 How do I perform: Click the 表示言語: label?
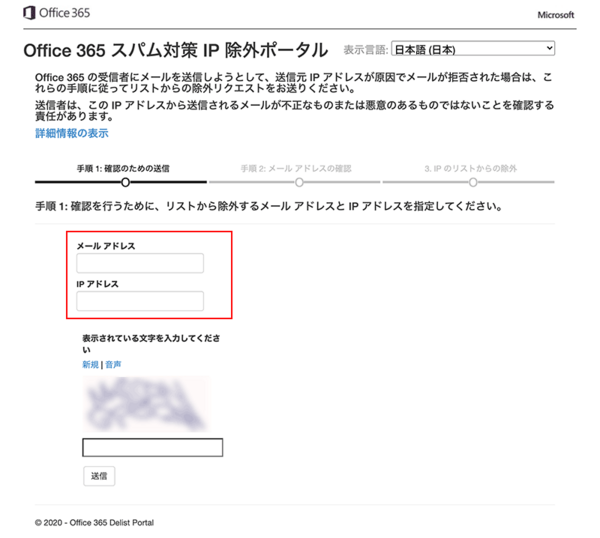[366, 49]
